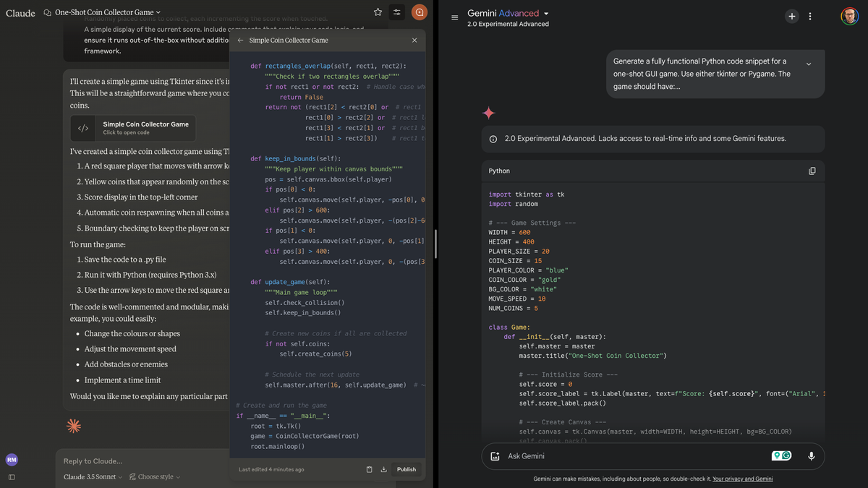Click the Reply to Claude input field
Image resolution: width=868 pixels, height=488 pixels.
click(217, 461)
